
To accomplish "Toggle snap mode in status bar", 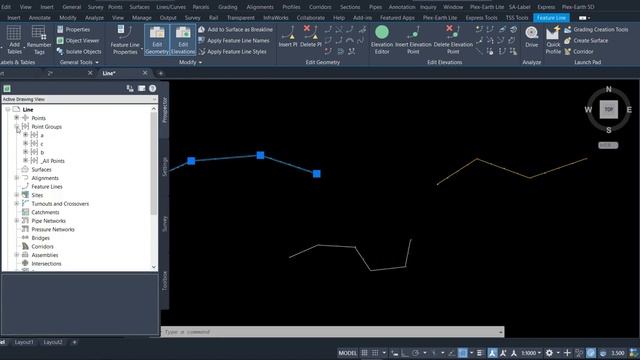I will coord(375,353).
